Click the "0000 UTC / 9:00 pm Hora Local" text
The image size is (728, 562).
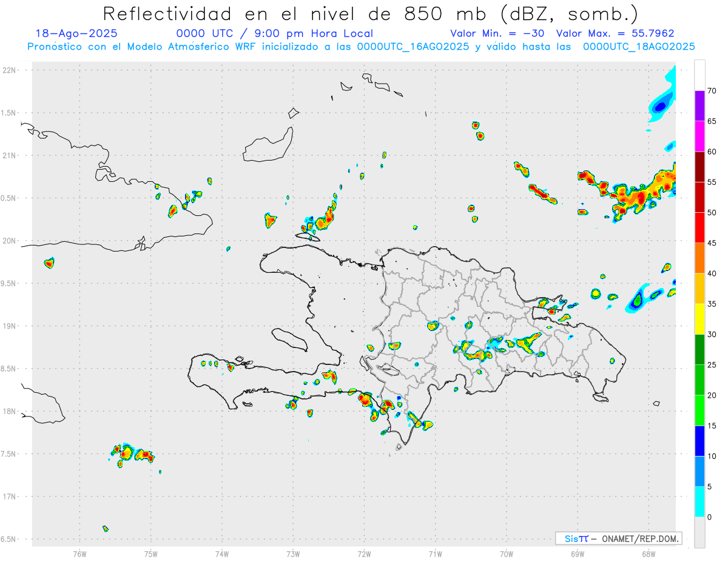(x=275, y=33)
